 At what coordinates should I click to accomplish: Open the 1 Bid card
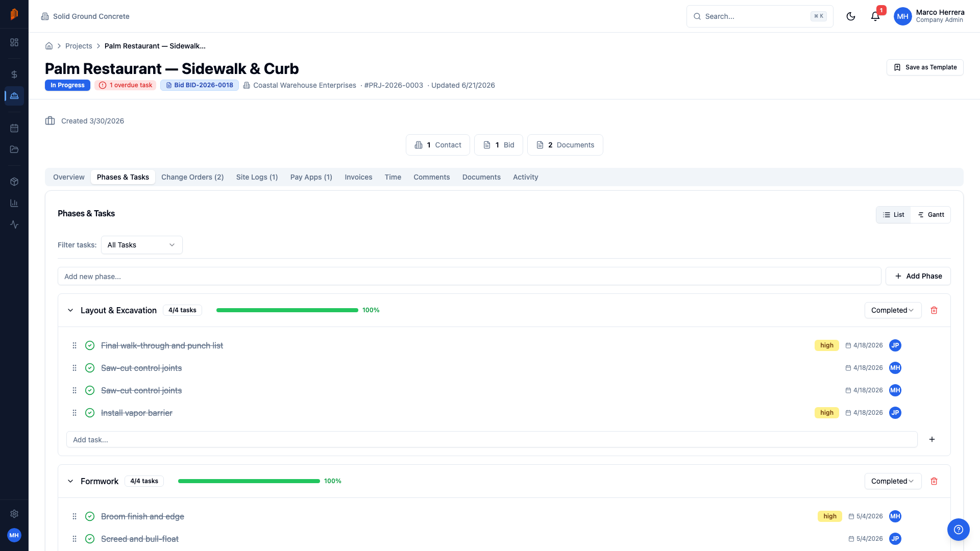click(499, 145)
